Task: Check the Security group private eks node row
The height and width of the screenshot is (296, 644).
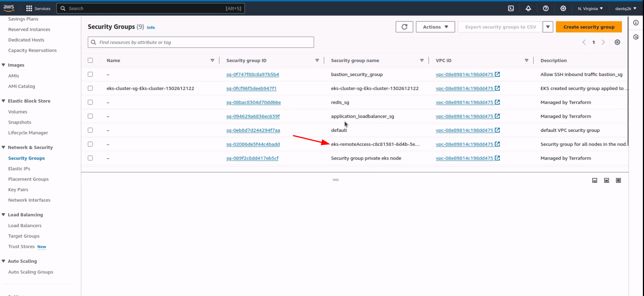Action: point(90,158)
